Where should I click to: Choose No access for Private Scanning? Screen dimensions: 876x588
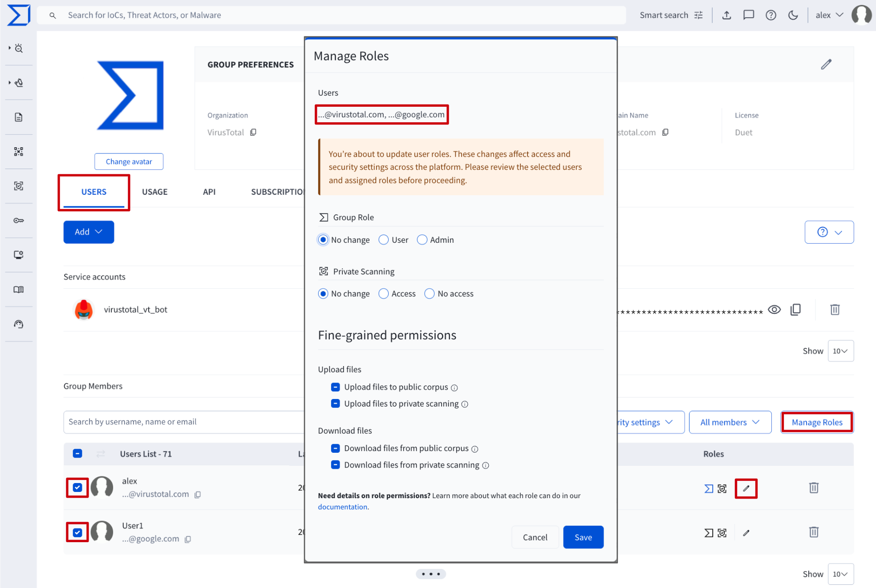tap(429, 294)
